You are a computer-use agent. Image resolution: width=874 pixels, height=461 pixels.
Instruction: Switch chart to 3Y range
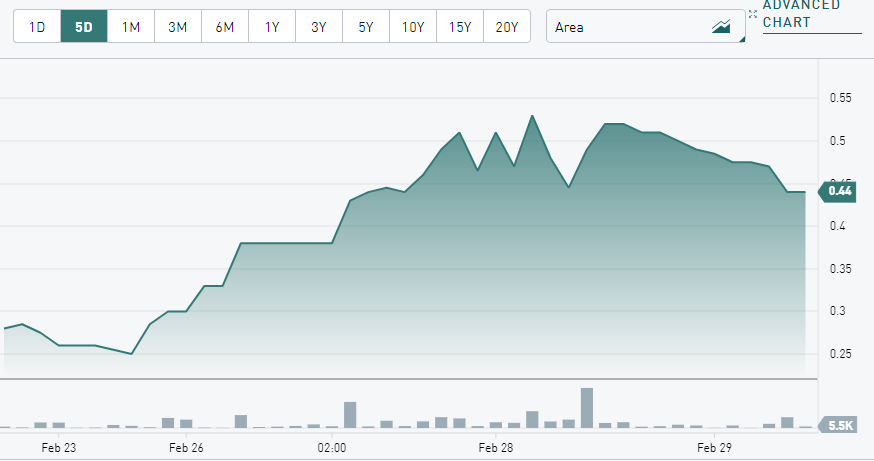tap(318, 26)
